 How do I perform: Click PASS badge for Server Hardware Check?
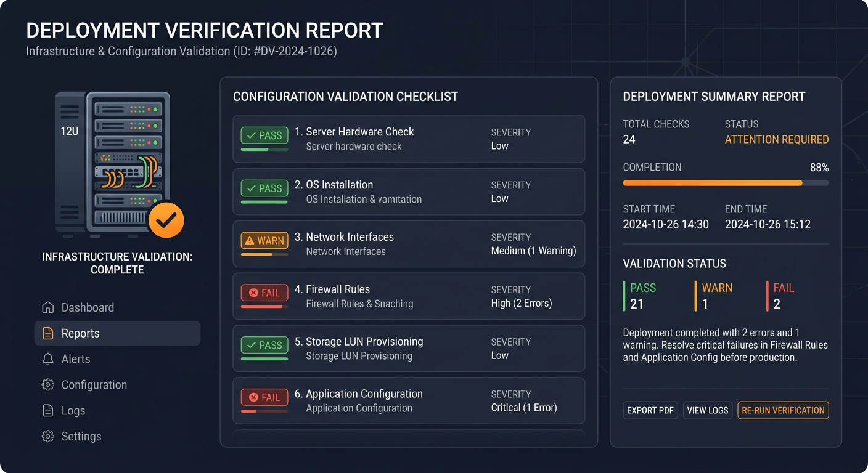click(264, 135)
